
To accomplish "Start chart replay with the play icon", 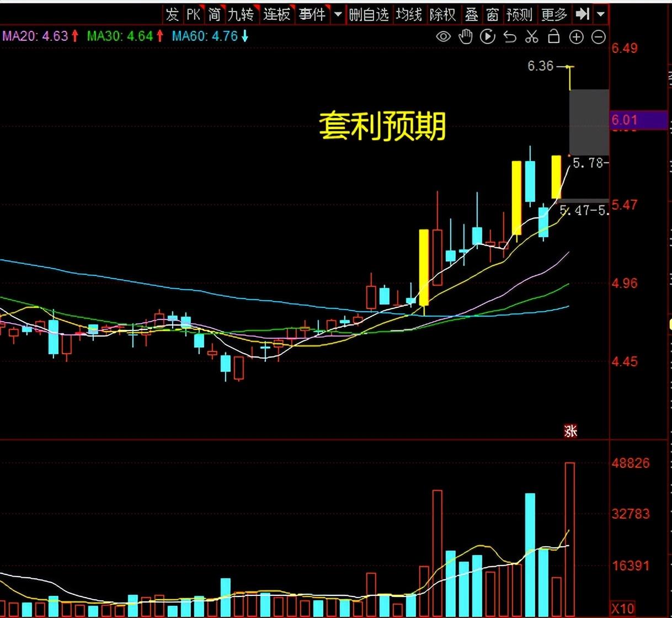I will [488, 37].
